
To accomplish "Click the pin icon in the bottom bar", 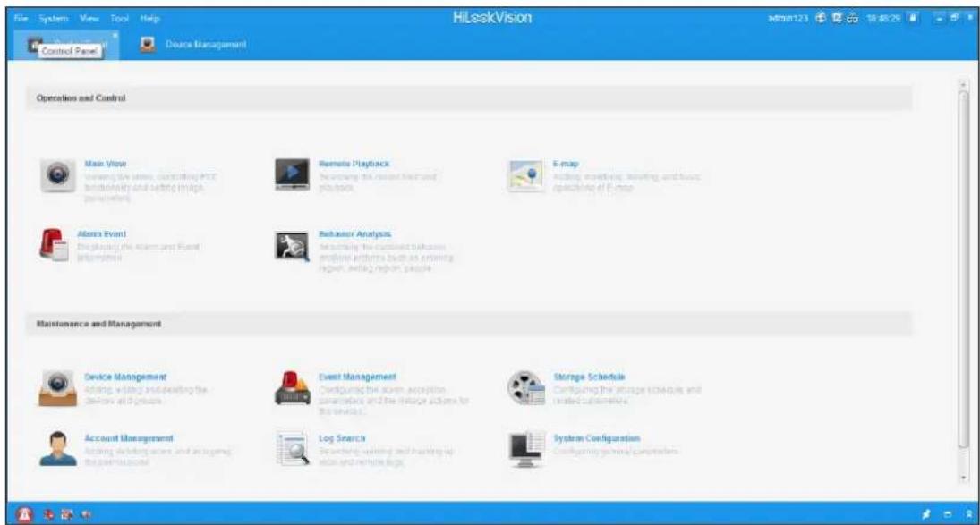I will (926, 514).
